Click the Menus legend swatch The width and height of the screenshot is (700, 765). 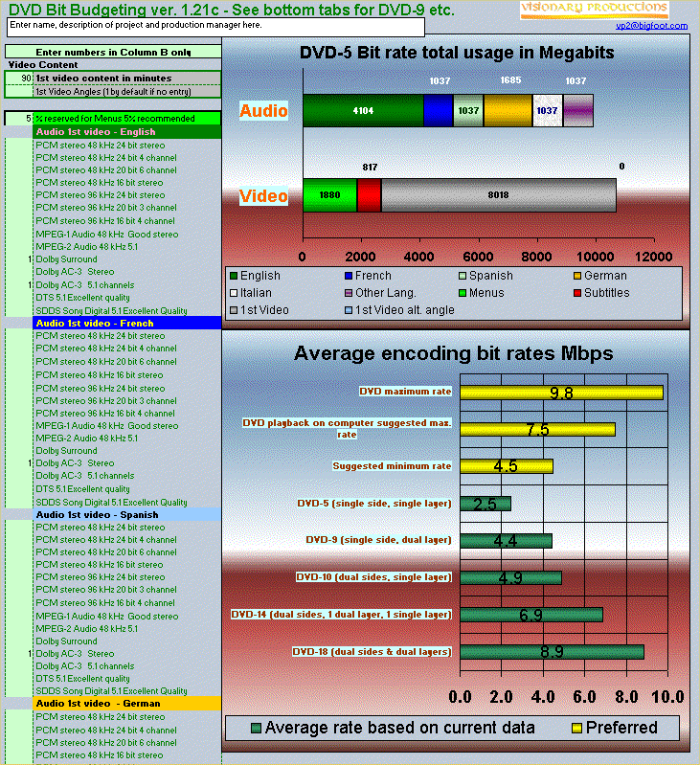click(463, 293)
